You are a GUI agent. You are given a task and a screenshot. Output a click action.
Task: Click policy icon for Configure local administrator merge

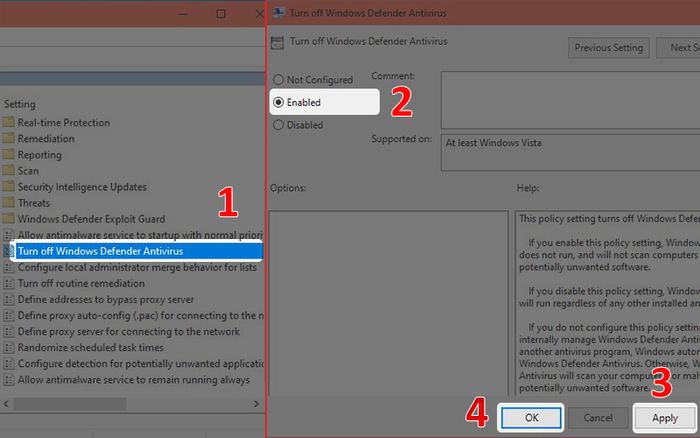(8, 267)
